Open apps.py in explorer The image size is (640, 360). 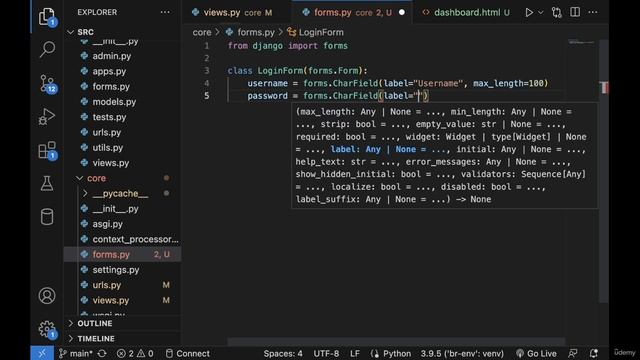pyautogui.click(x=122, y=71)
